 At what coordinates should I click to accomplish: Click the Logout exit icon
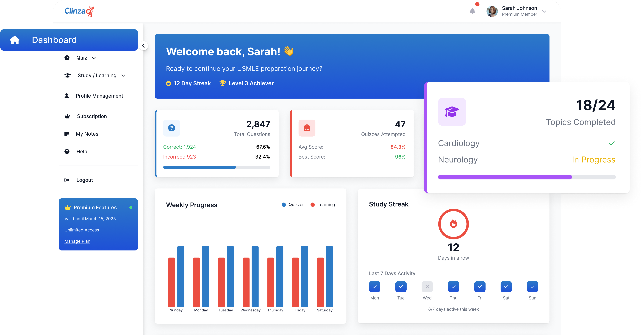[67, 180]
